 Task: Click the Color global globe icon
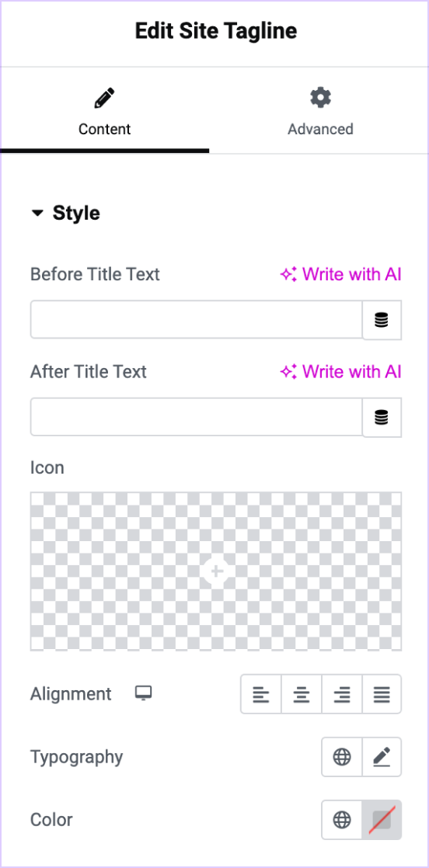click(x=342, y=819)
